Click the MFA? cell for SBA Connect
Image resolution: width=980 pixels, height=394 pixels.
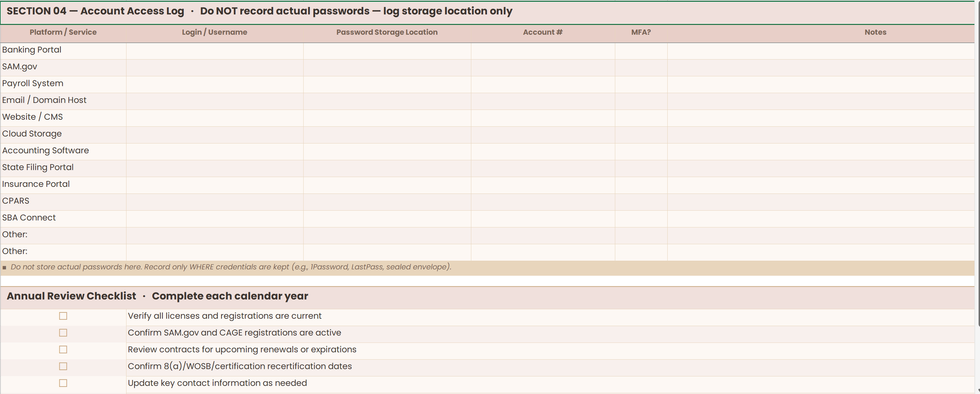(x=641, y=218)
